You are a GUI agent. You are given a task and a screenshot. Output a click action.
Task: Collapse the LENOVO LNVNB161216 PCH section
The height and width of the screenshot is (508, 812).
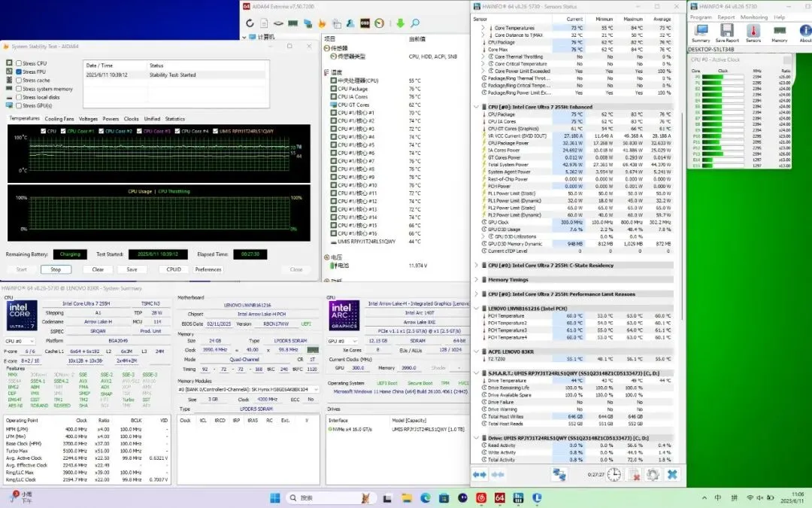(x=476, y=309)
